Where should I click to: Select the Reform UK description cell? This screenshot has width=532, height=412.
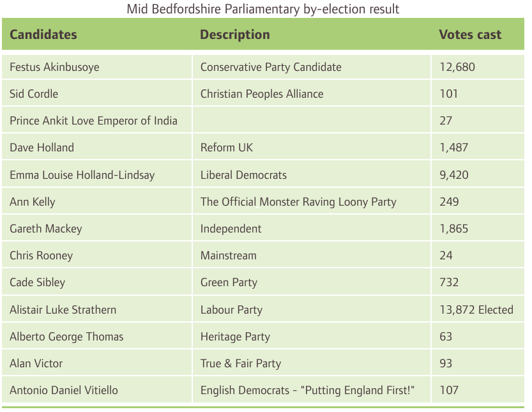[312, 148]
